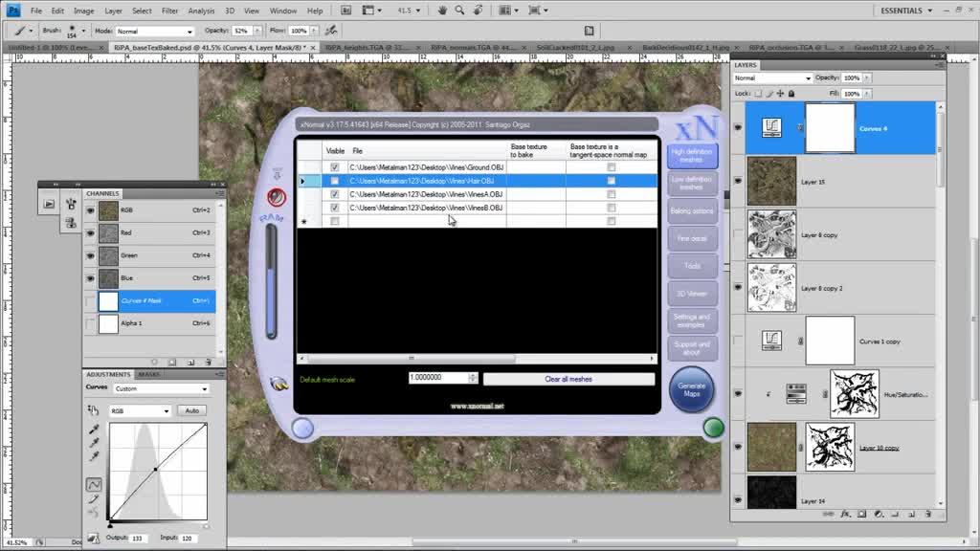The image size is (980, 551).
Task: Toggle Visible checkbox for Hair.OBJ
Action: [x=334, y=181]
